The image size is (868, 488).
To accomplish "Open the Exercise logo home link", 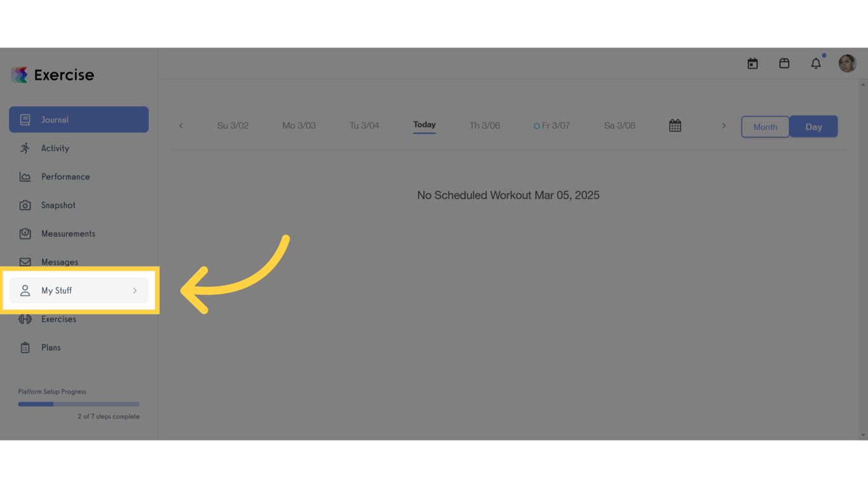I will click(x=53, y=75).
